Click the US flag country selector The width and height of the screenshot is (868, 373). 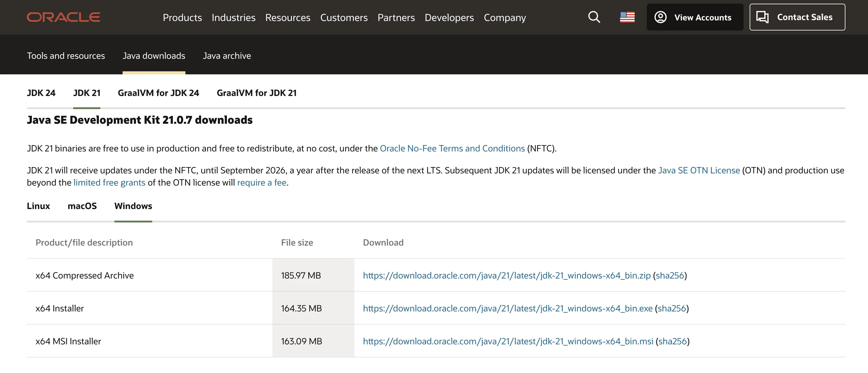pyautogui.click(x=627, y=17)
